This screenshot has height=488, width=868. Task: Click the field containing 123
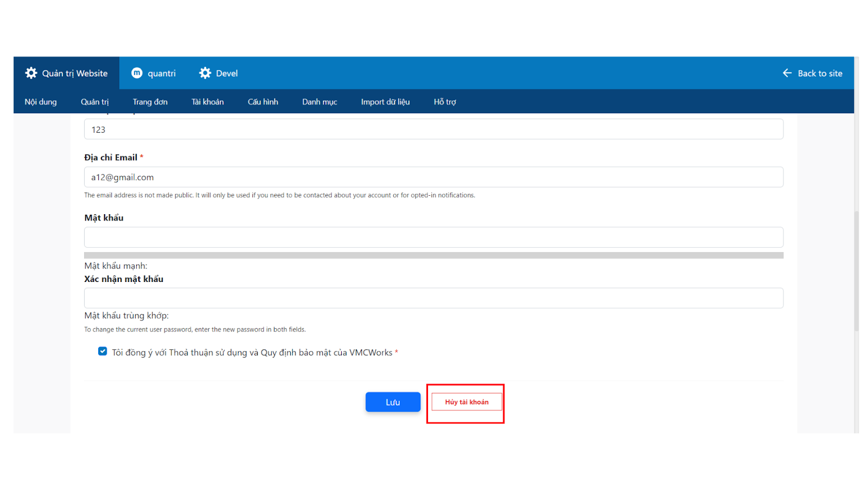pyautogui.click(x=433, y=130)
